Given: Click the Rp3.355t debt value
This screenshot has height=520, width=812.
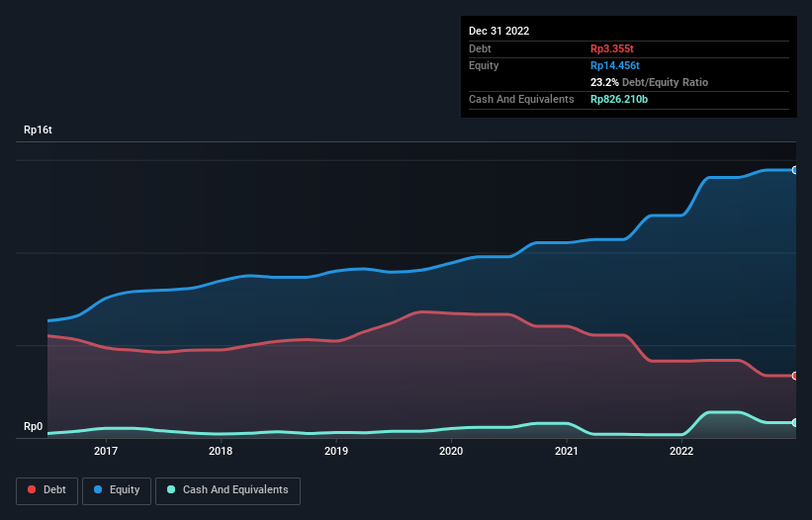Looking at the screenshot, I should [x=612, y=48].
